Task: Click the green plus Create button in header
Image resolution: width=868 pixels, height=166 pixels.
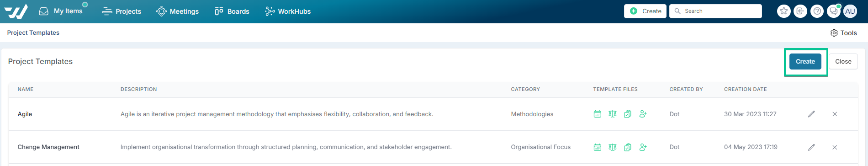Action: [x=645, y=11]
